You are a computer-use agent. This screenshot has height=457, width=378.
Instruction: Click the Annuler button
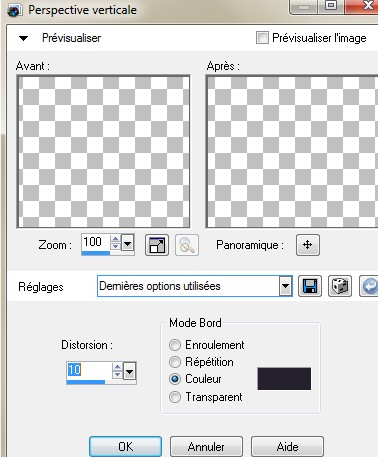pyautogui.click(x=206, y=447)
